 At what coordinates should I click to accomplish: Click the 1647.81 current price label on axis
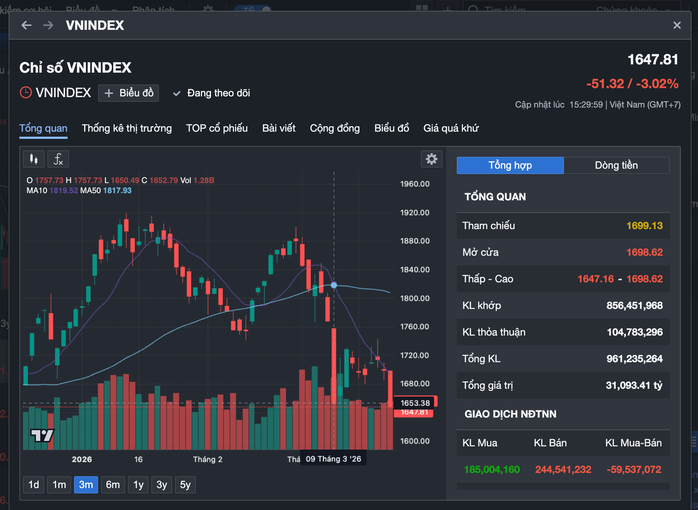(414, 412)
